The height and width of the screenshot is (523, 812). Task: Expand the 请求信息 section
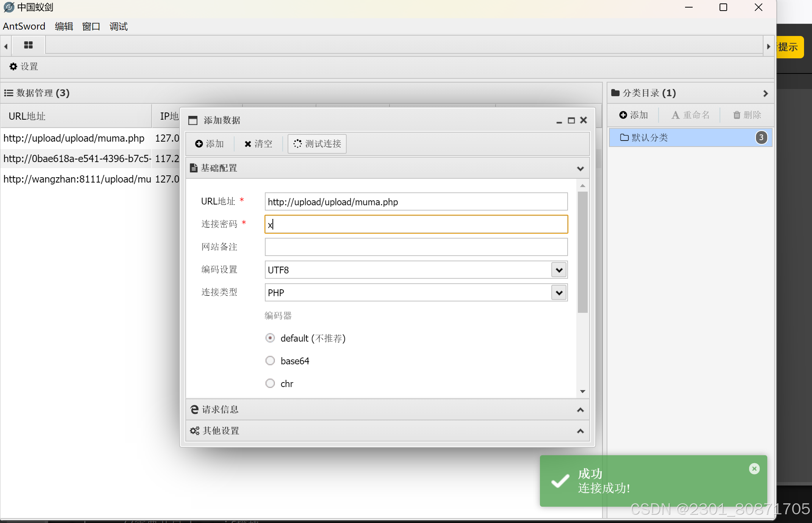[x=387, y=409]
